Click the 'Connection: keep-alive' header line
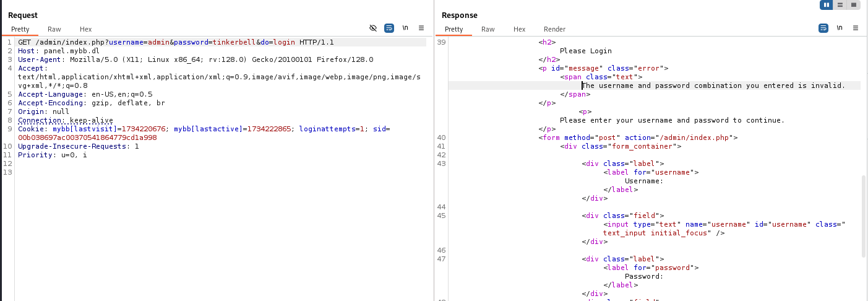 coord(66,120)
